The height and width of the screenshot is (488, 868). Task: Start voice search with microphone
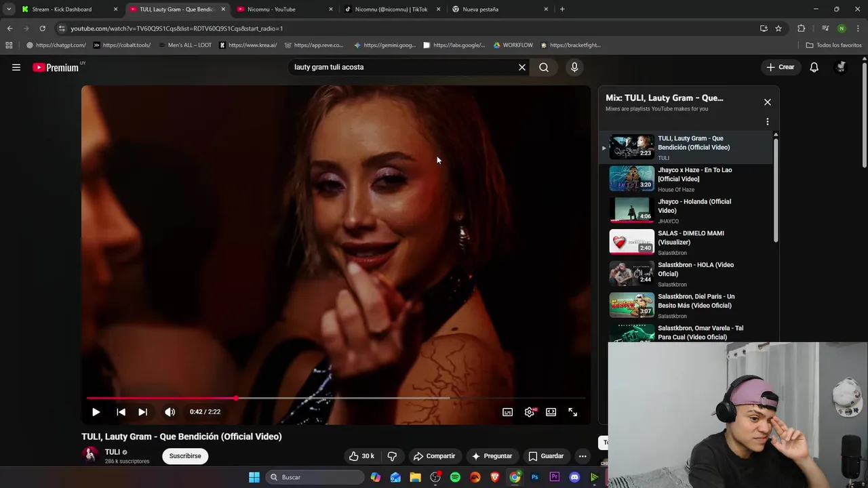click(574, 67)
